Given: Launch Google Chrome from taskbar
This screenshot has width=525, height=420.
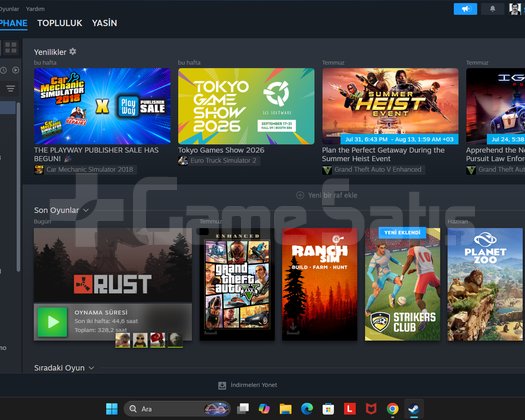Looking at the screenshot, I should coord(392,409).
